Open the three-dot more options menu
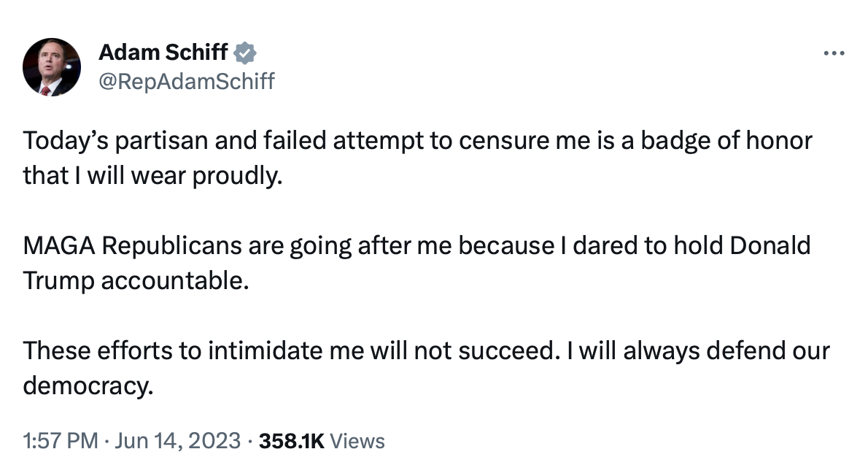 (834, 53)
